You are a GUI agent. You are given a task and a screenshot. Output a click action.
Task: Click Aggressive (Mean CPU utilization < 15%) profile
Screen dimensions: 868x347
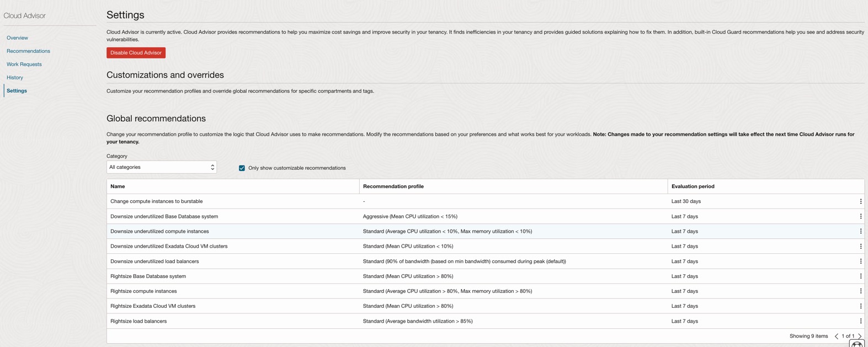[x=410, y=216]
